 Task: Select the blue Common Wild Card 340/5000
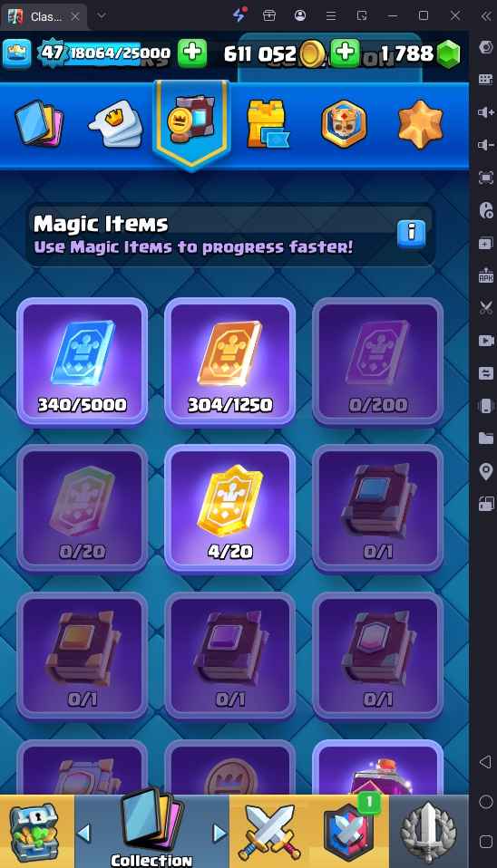coord(82,362)
